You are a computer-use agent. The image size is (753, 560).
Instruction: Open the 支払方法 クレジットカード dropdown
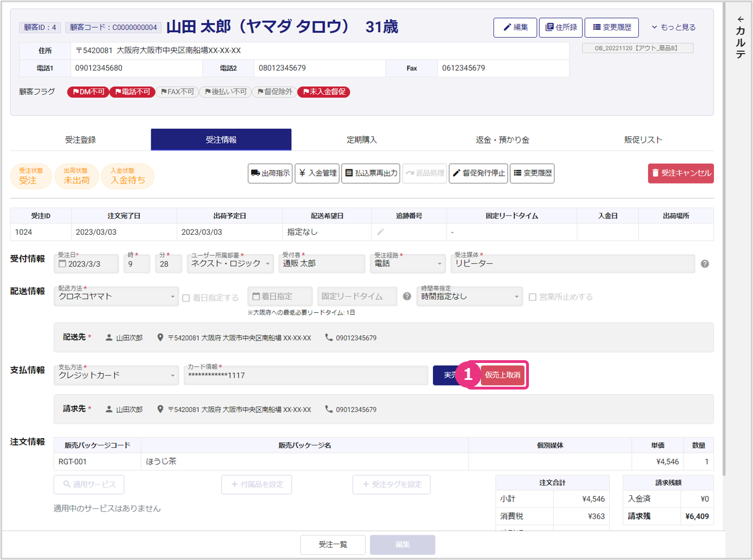pyautogui.click(x=116, y=375)
